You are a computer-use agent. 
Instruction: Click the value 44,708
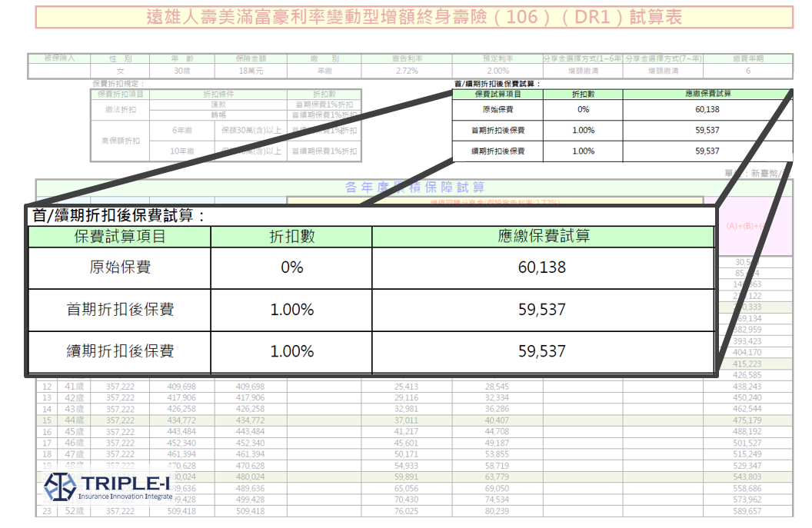coord(498,432)
